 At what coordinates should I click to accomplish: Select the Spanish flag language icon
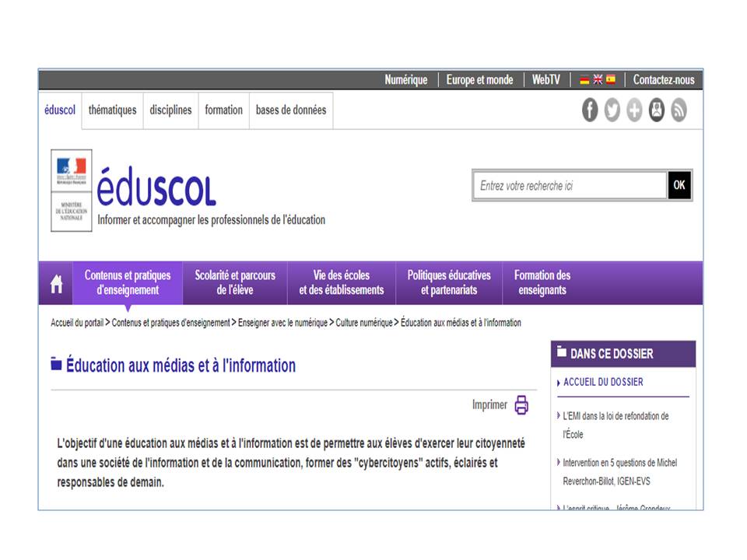click(611, 80)
